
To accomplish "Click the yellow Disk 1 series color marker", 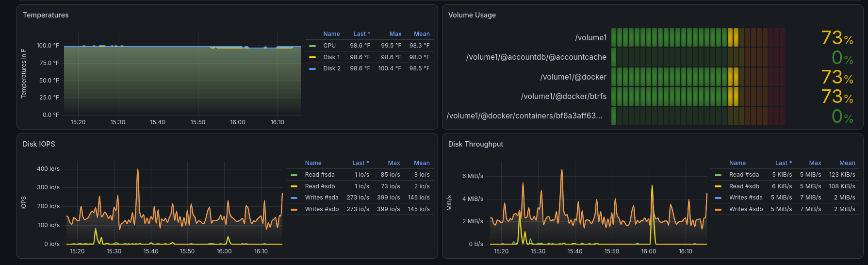I will pyautogui.click(x=312, y=57).
